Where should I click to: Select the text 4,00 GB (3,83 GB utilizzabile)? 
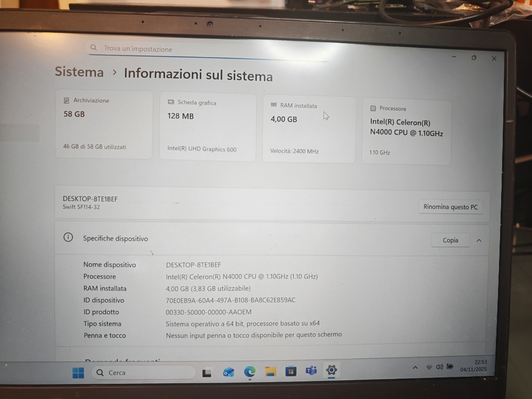point(208,288)
